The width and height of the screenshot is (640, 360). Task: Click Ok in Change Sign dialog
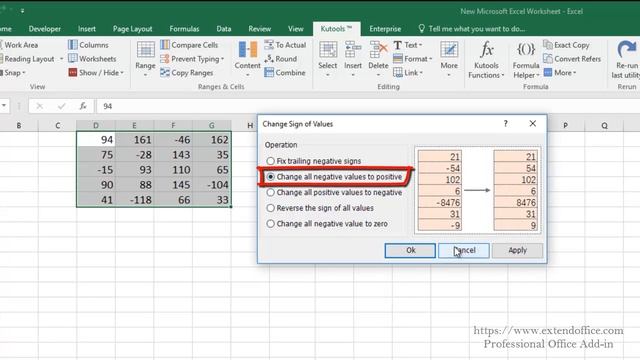point(410,250)
